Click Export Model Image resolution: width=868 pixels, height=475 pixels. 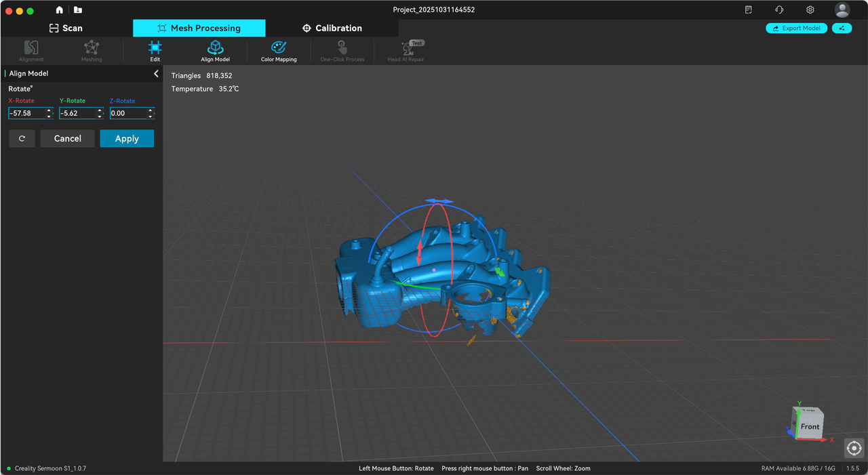pos(796,28)
